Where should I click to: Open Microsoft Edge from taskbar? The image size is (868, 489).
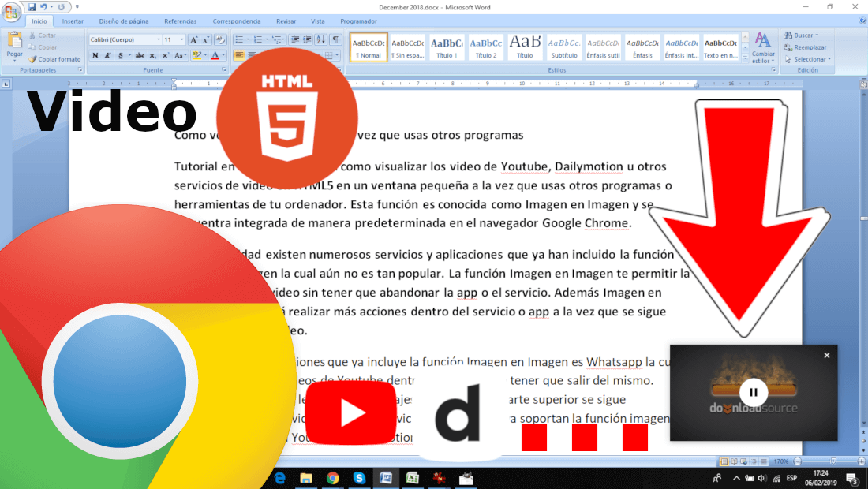279,478
